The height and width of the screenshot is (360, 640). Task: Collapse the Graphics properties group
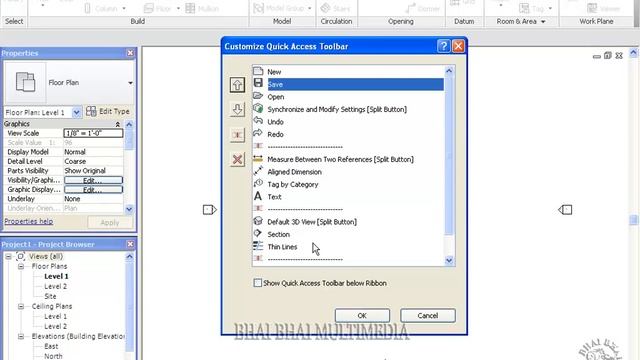118,124
